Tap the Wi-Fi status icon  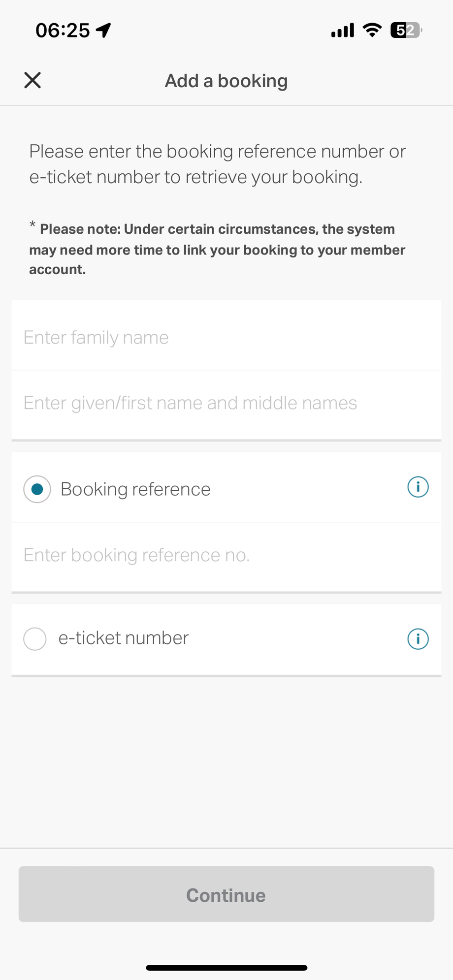[x=372, y=31]
